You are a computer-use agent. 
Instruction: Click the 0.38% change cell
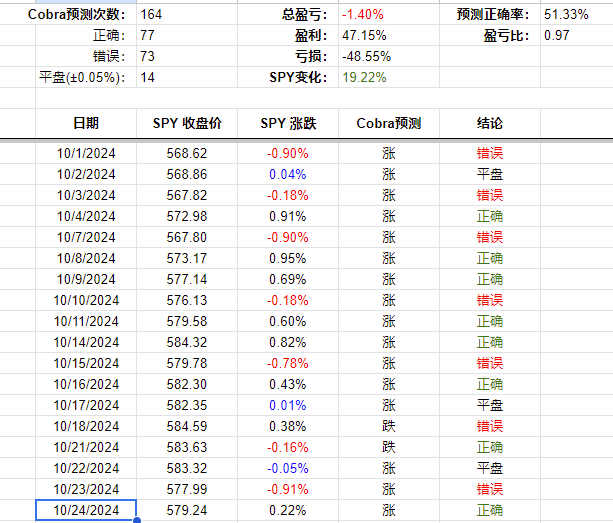[x=288, y=426]
